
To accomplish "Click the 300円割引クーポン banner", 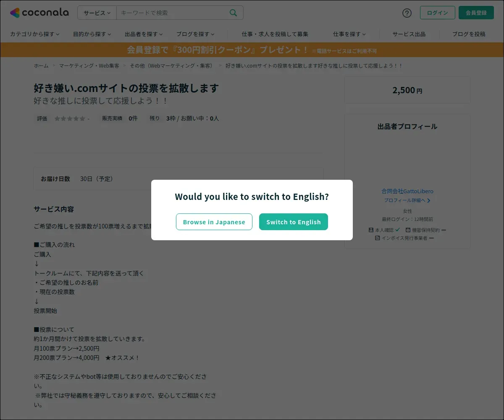I will coord(252,50).
